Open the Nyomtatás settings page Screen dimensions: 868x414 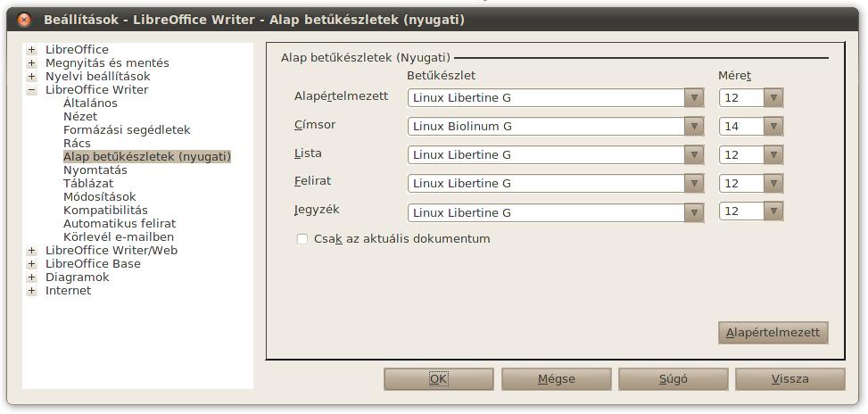tap(95, 170)
